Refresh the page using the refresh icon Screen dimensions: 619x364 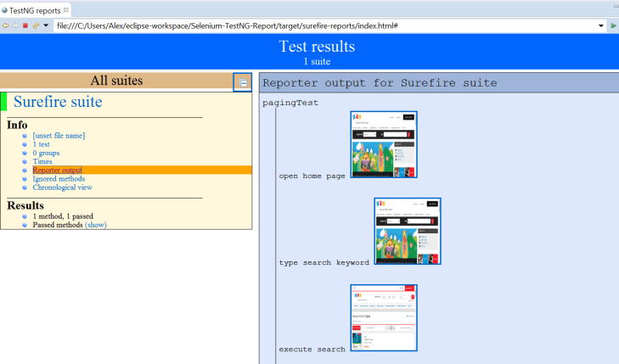tap(36, 25)
